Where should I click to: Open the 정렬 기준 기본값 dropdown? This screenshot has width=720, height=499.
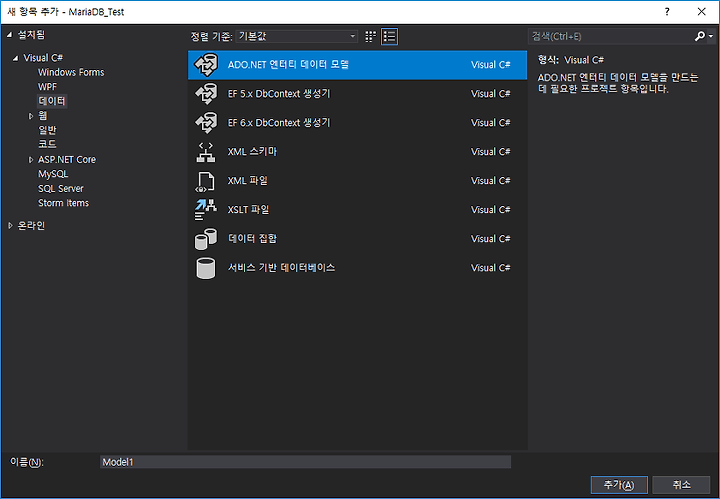point(297,36)
